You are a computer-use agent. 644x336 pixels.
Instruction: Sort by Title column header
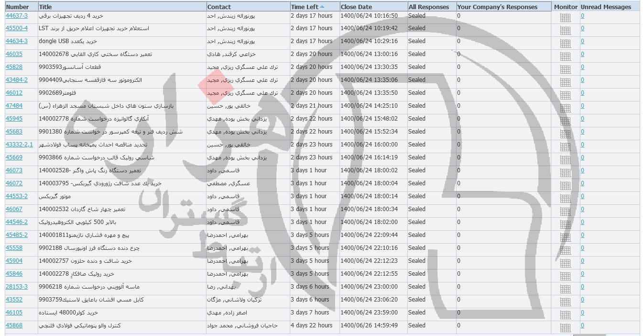45,7
